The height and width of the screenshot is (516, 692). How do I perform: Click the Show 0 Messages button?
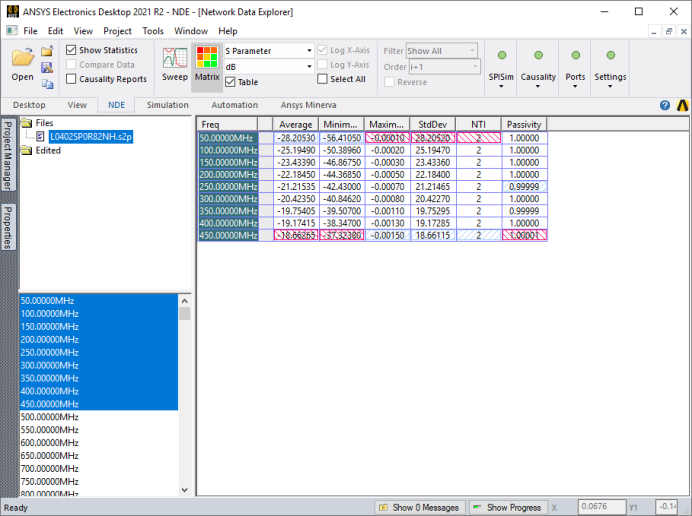(417, 507)
